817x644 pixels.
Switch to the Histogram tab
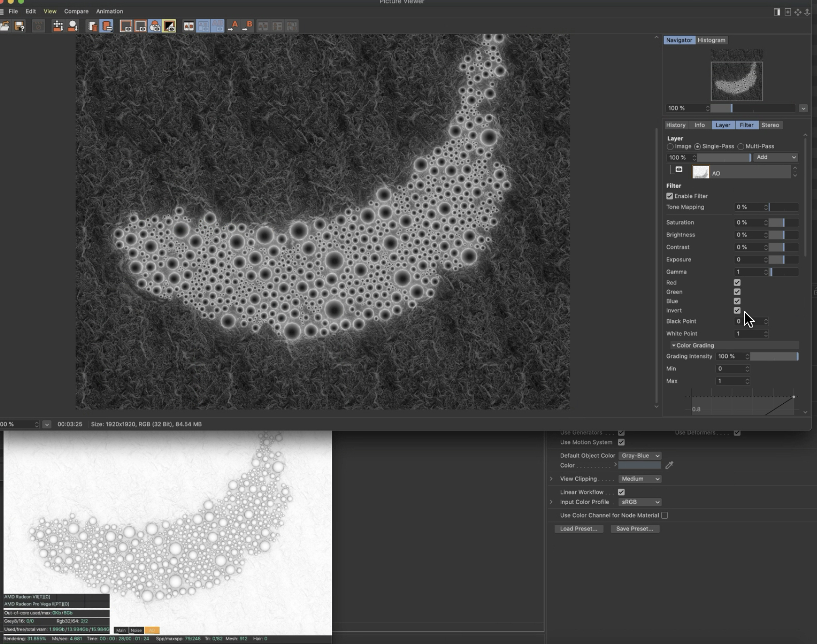[711, 40]
